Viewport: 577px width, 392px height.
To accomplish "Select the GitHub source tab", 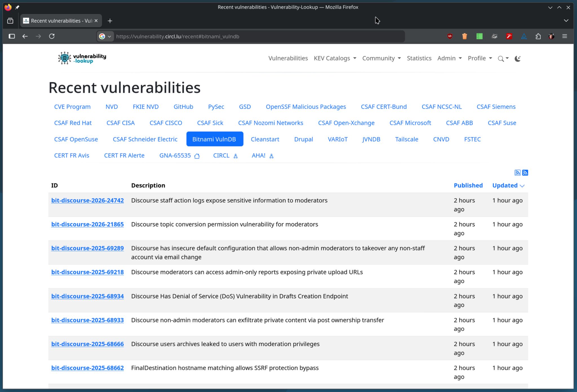I will coord(183,107).
